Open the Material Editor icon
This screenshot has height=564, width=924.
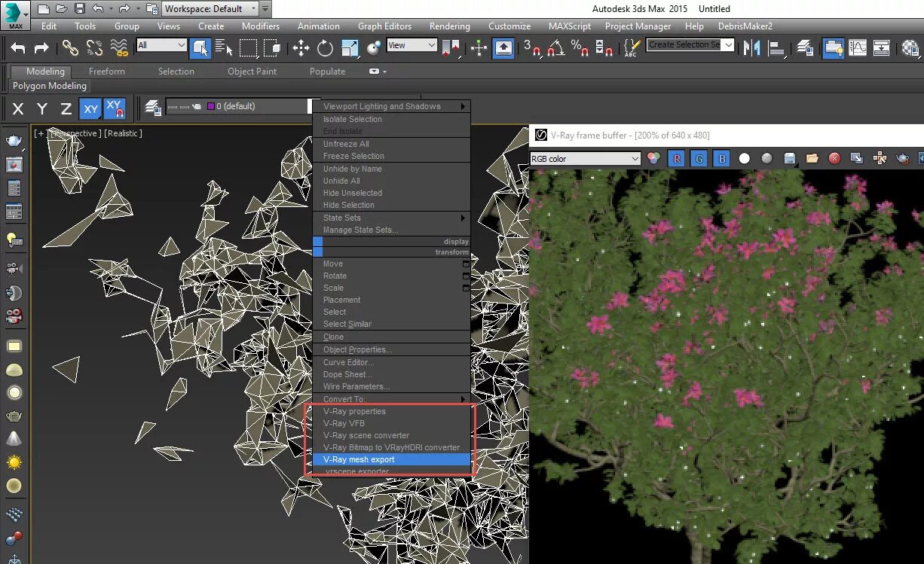point(910,48)
